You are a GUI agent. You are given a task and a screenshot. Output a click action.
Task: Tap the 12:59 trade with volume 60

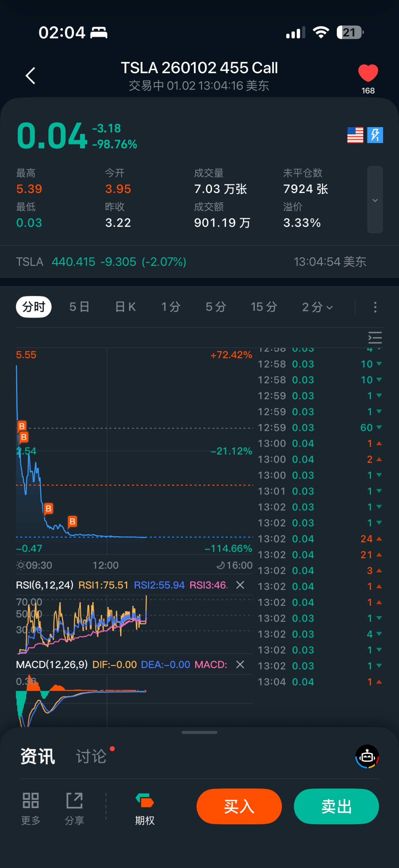click(320, 428)
